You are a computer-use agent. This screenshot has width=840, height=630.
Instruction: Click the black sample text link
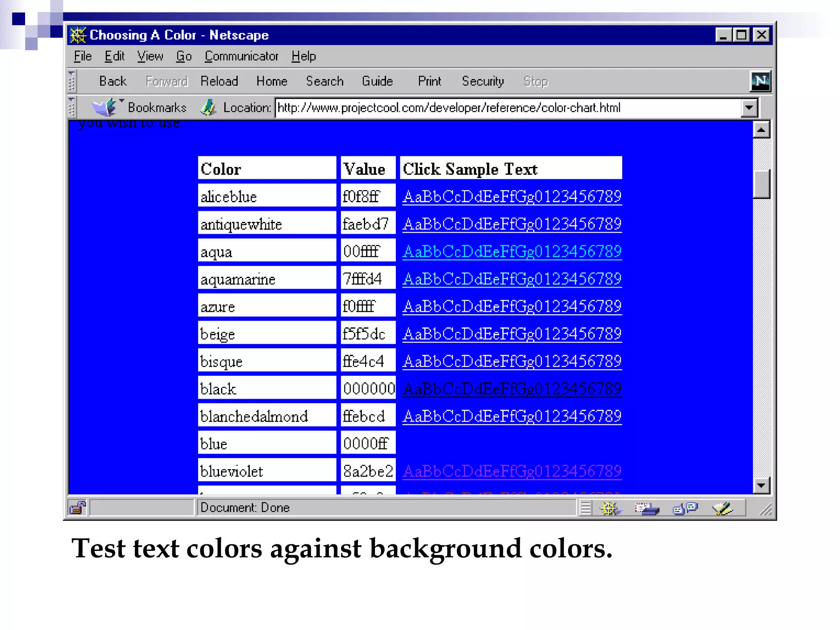pos(512,389)
